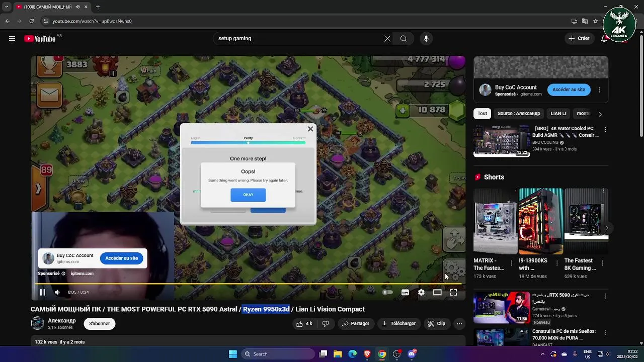The image size is (644, 362).
Task: Launch Brave browser from the taskbar
Action: click(x=367, y=354)
